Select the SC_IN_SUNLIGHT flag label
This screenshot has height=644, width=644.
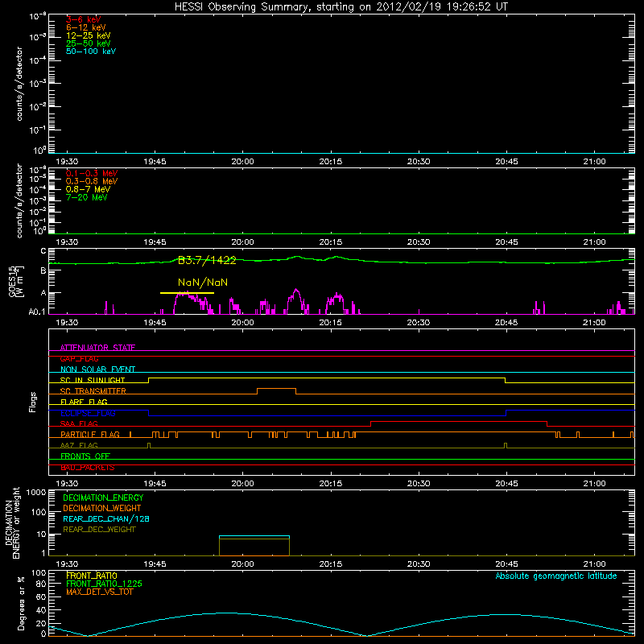click(x=93, y=380)
